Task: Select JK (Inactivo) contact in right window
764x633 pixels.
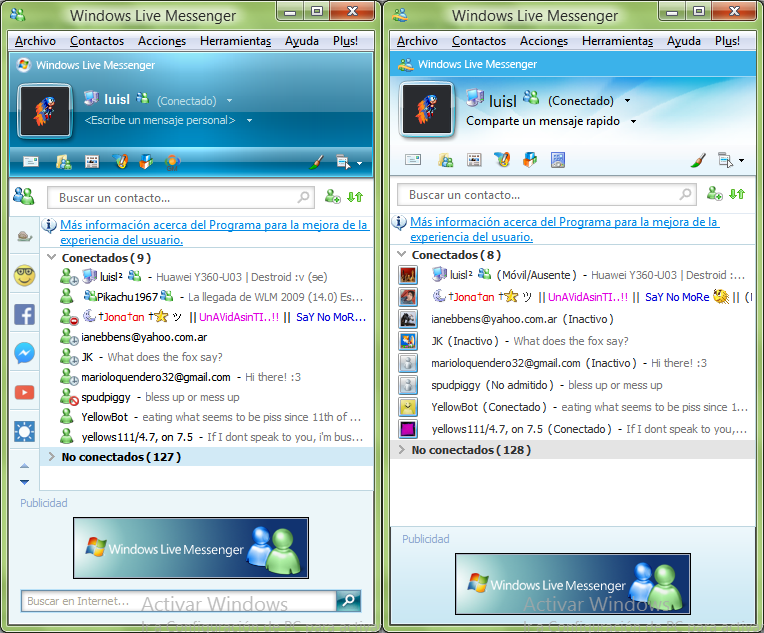Action: tap(573, 341)
